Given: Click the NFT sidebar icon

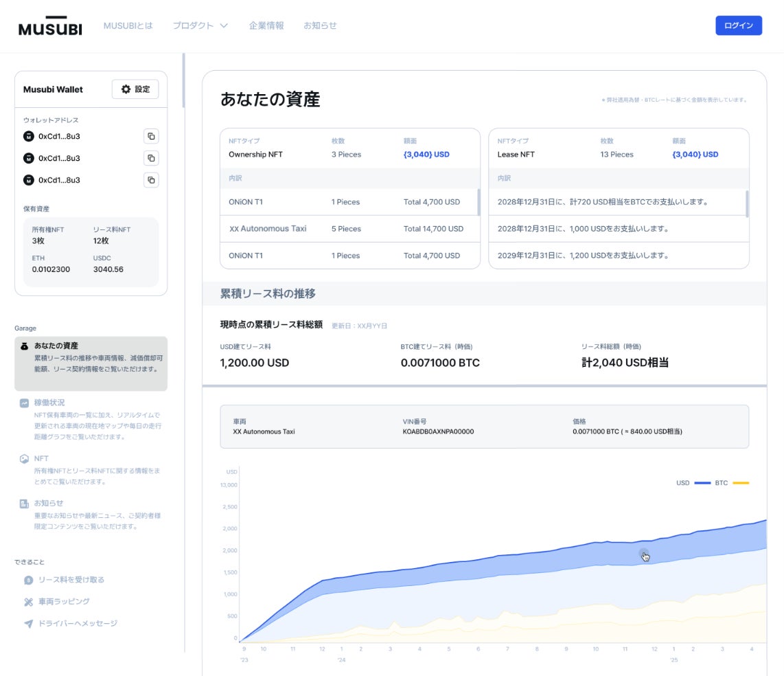Looking at the screenshot, I should click(24, 459).
